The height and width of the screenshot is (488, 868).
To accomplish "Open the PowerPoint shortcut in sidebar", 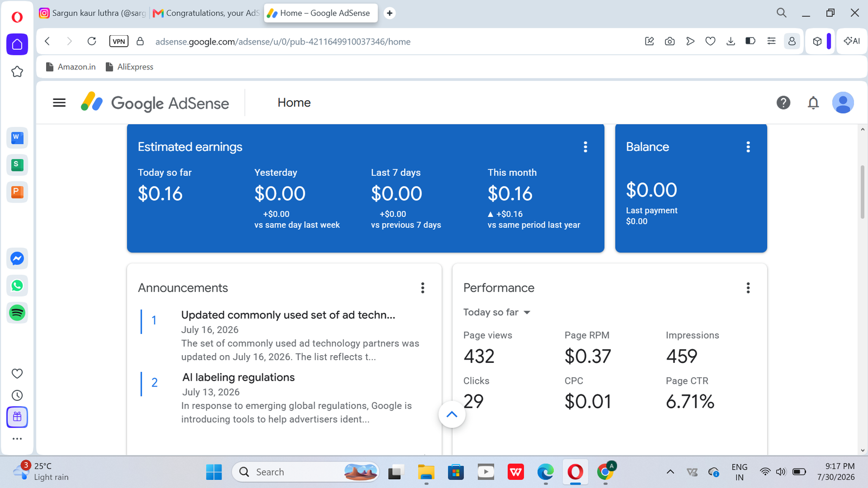I will coord(17,192).
